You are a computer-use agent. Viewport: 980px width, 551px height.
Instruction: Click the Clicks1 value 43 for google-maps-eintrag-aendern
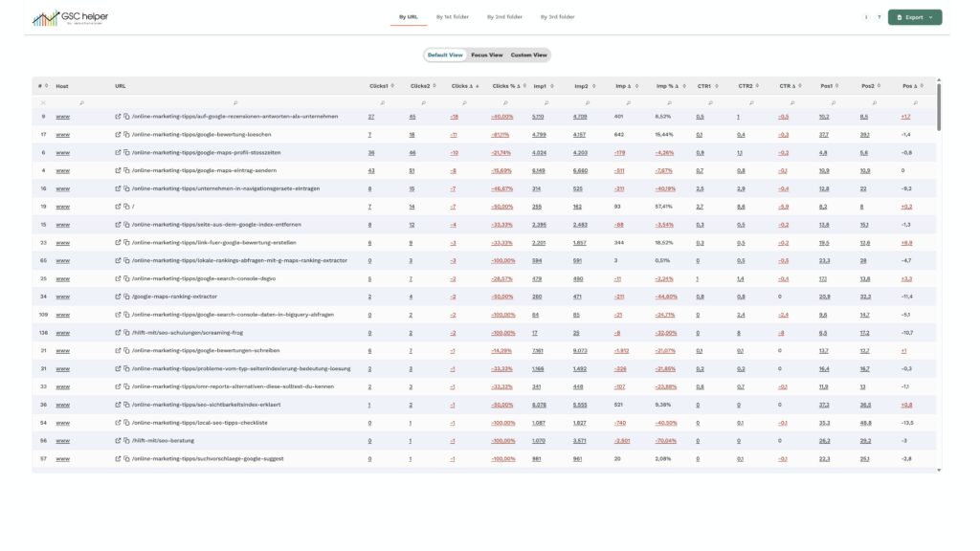[x=370, y=170]
